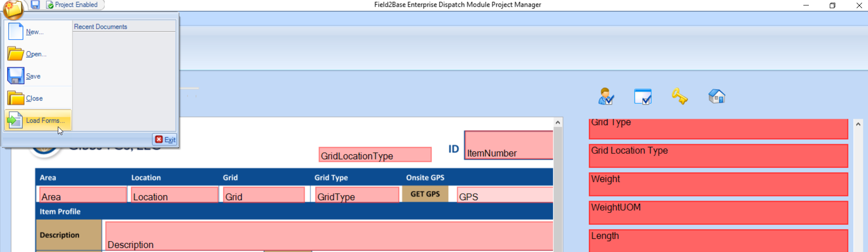Click the calendar checkmark icon
868x252 pixels.
643,96
